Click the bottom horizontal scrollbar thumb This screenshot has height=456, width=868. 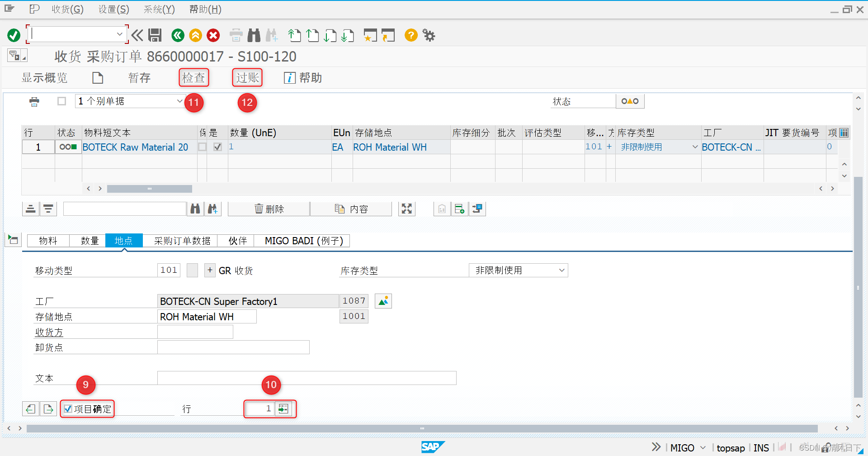(x=422, y=428)
